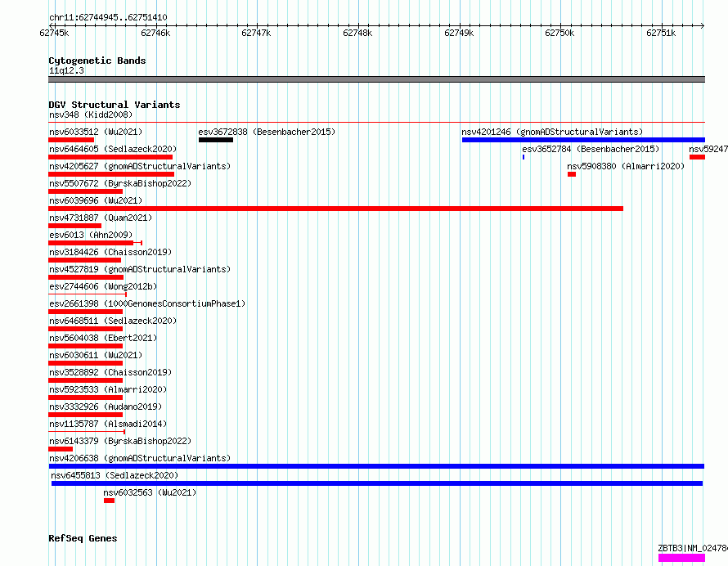
Task: Select the nsv5604038 (Ebert2021) label
Action: pos(103,338)
